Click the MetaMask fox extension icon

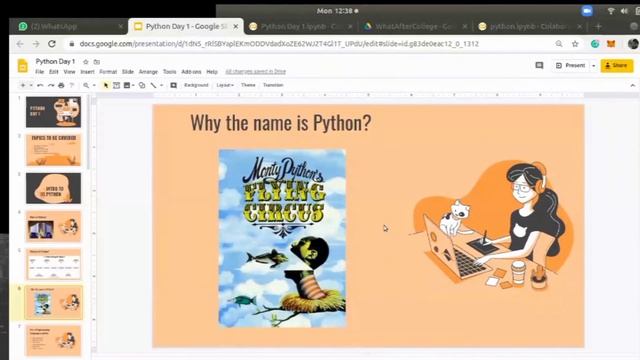click(611, 44)
